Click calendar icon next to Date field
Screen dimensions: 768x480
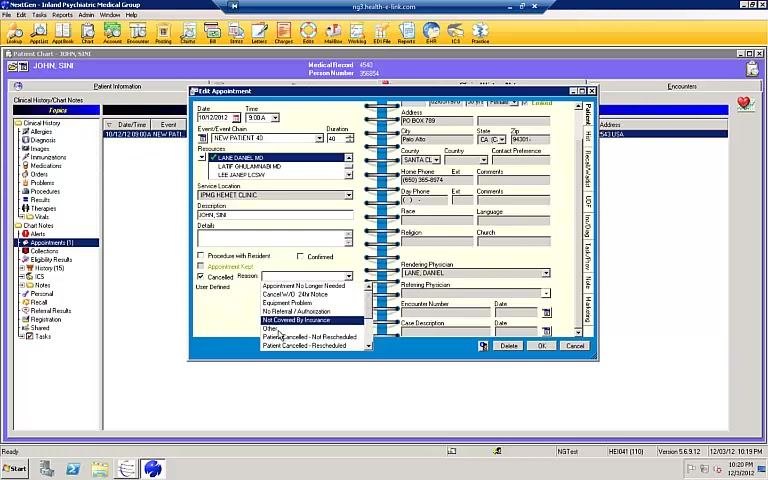tap(236, 118)
